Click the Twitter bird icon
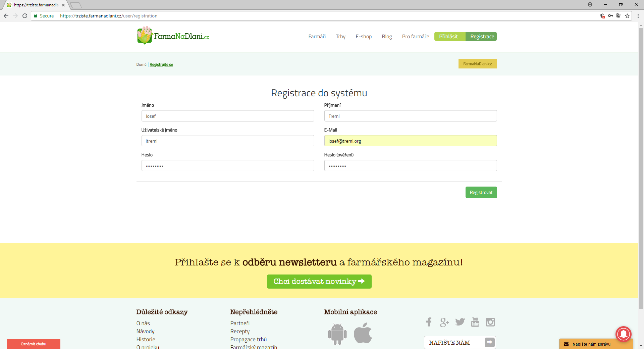 (460, 322)
